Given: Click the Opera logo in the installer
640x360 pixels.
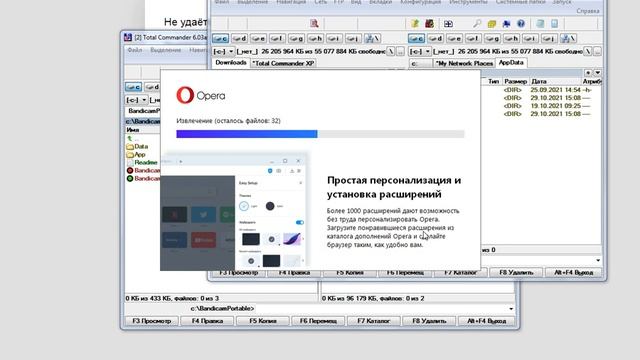Looking at the screenshot, I should (200, 96).
